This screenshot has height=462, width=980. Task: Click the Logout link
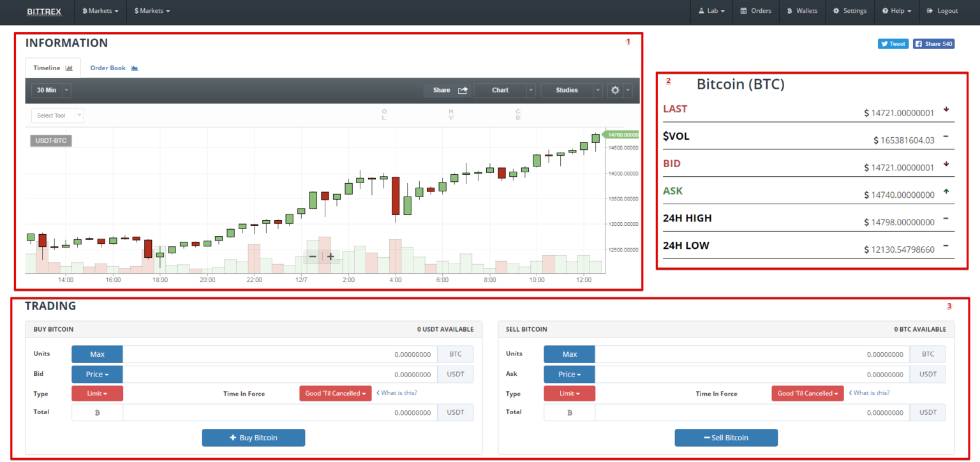942,11
